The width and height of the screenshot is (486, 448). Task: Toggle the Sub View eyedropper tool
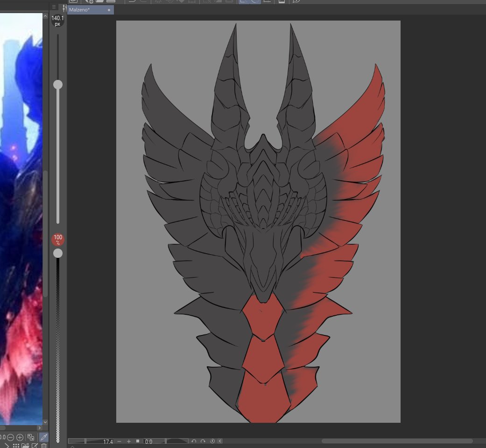click(44, 437)
